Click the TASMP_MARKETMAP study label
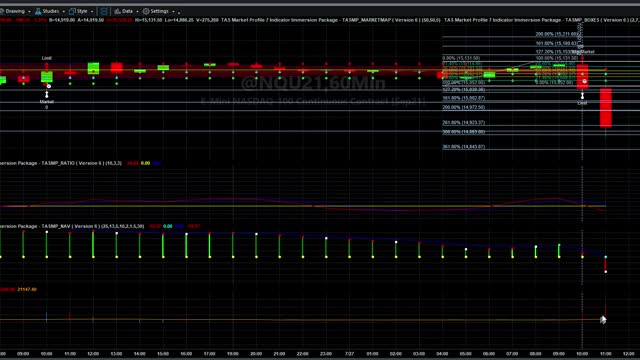This screenshot has height=360, width=640. click(331, 20)
